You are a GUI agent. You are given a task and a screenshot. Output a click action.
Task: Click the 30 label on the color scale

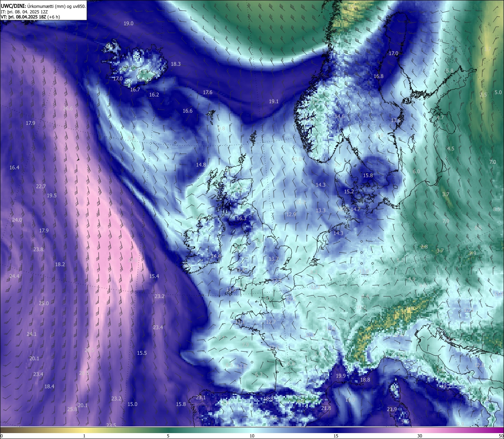420,436
